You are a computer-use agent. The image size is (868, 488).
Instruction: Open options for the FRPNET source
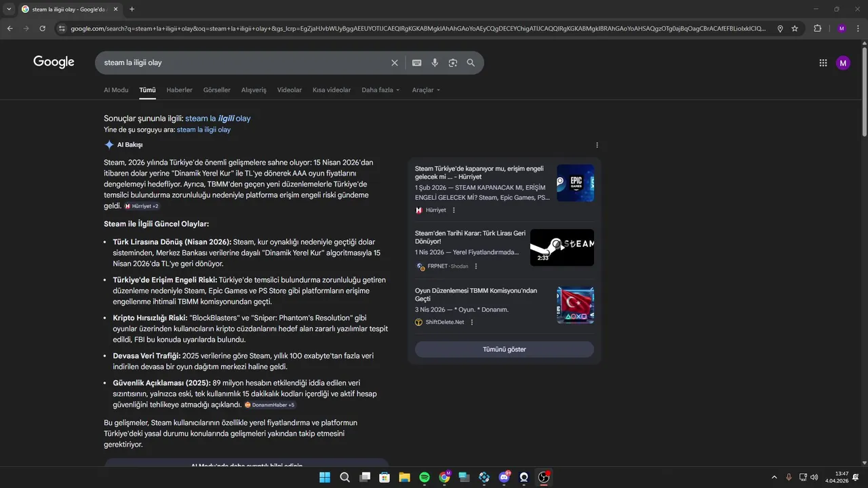(475, 266)
